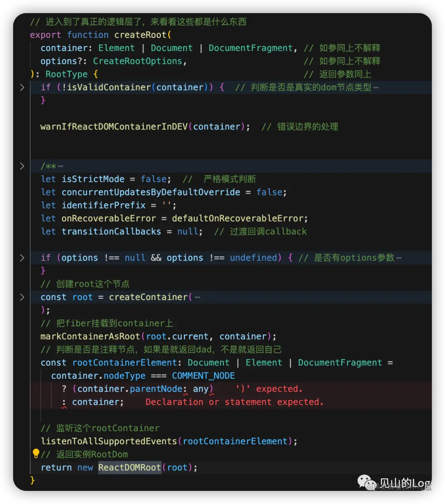This screenshot has height=504, width=445.
Task: Click the identifierPrefix variable
Action: click(103, 205)
